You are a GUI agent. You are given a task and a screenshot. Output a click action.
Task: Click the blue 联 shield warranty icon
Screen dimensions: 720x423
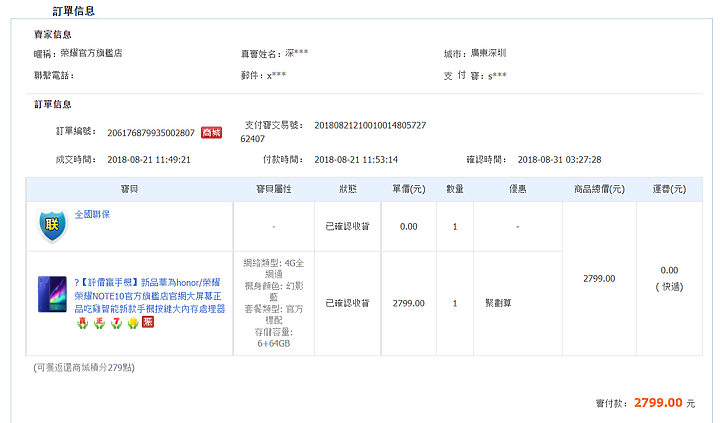(52, 225)
